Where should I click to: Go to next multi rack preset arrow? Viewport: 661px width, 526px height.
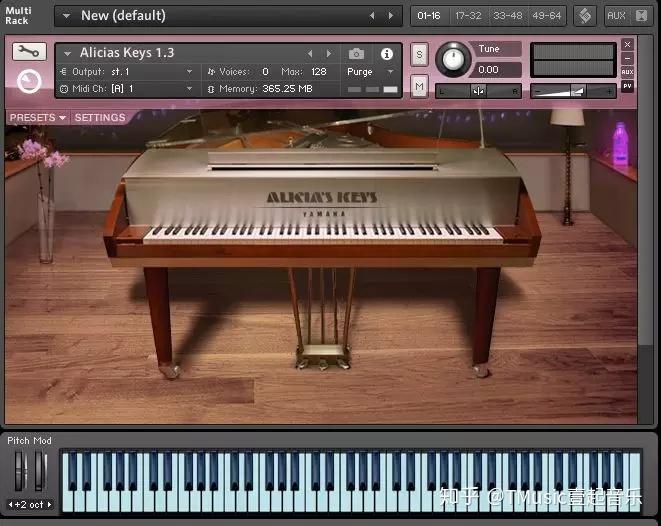tap(391, 16)
